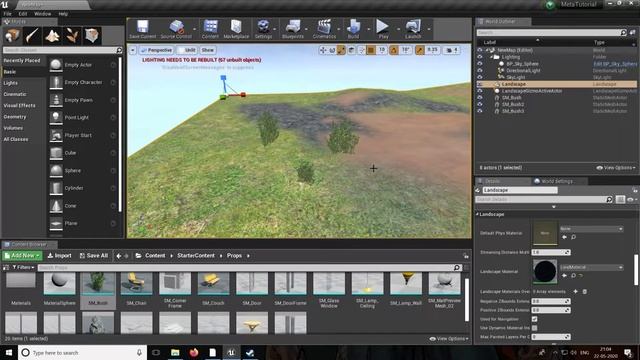Select Landscape mode mountain icon
640x360 pixels.
(x=52, y=36)
